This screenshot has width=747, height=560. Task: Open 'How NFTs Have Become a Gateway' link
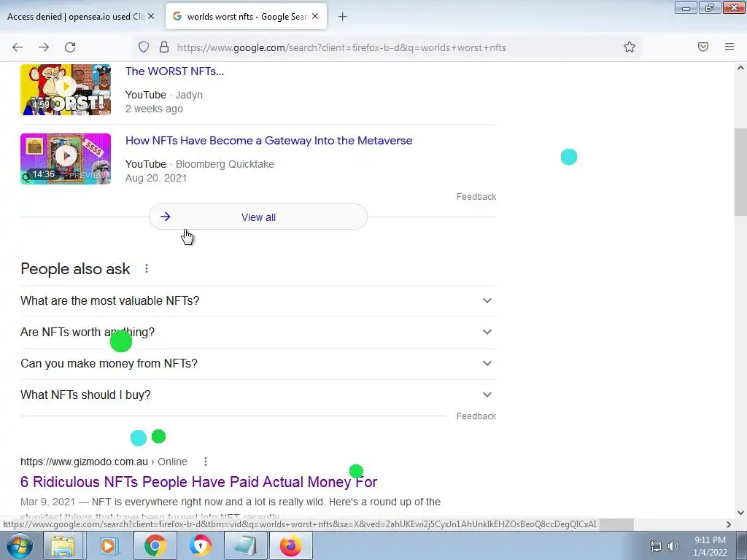click(x=268, y=141)
